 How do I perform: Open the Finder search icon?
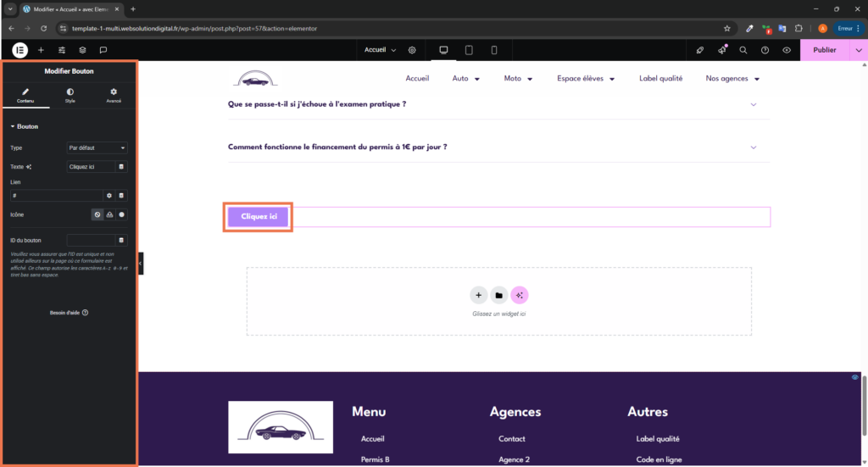pos(743,50)
